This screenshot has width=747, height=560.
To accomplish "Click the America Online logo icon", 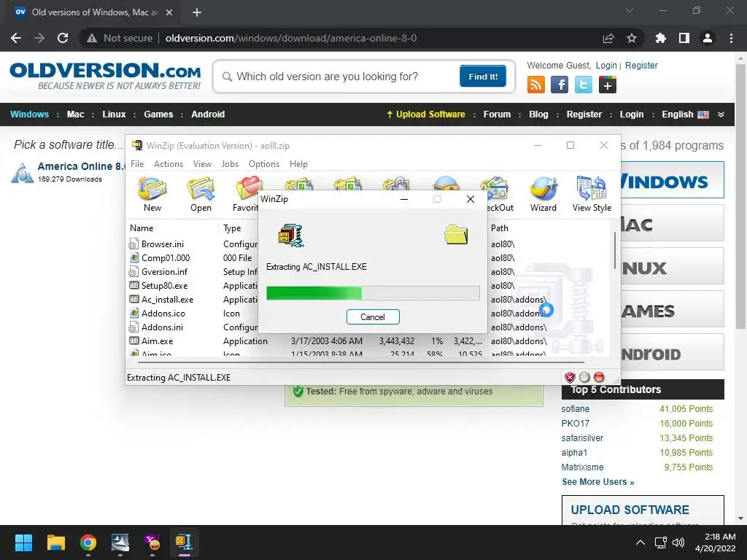I will 22,172.
